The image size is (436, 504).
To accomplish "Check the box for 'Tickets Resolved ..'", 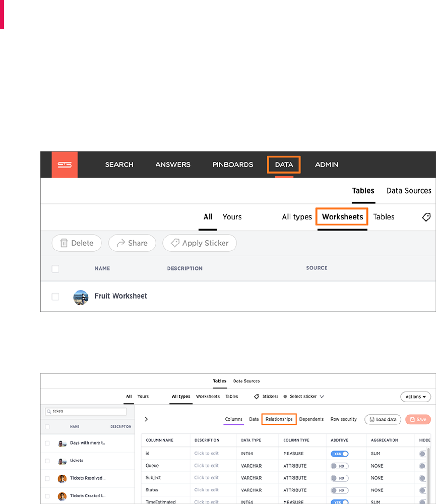I will point(47,479).
